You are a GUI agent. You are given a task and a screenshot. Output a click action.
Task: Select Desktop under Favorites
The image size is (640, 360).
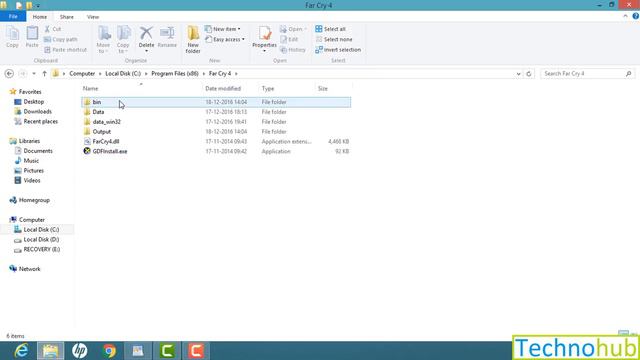(29, 102)
